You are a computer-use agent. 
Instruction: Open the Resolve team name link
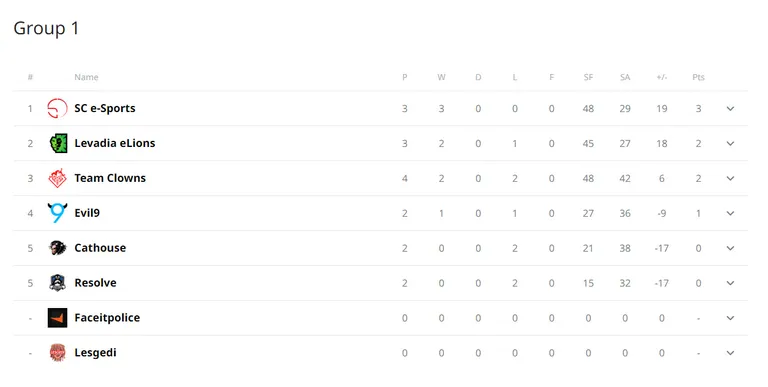[96, 283]
